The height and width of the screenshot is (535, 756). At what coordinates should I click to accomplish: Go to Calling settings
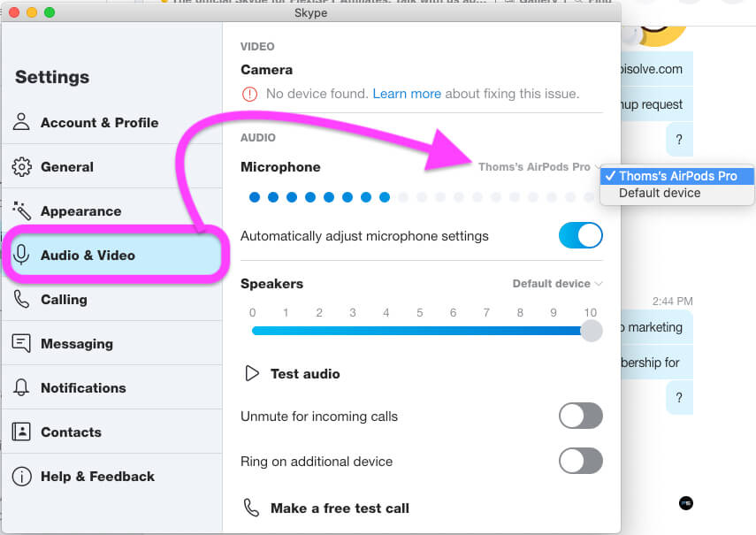(x=112, y=299)
